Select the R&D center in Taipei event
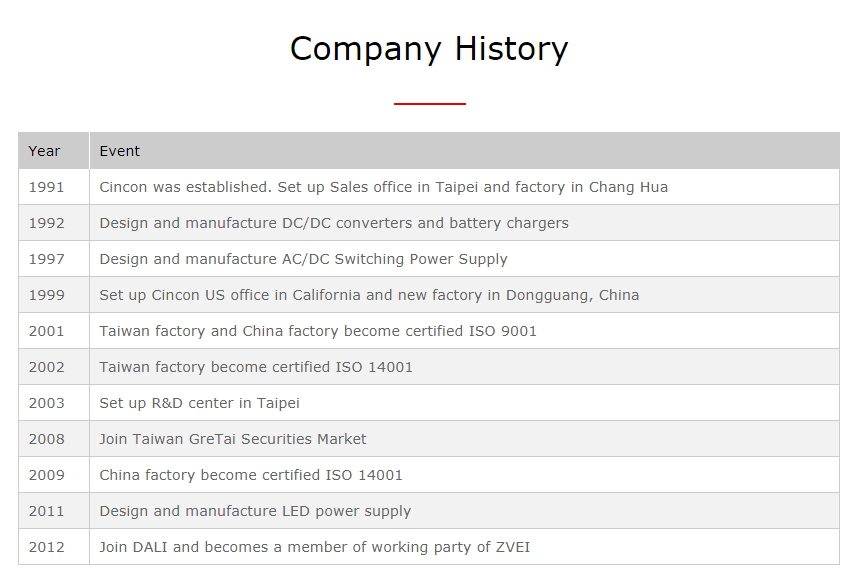 coord(199,403)
